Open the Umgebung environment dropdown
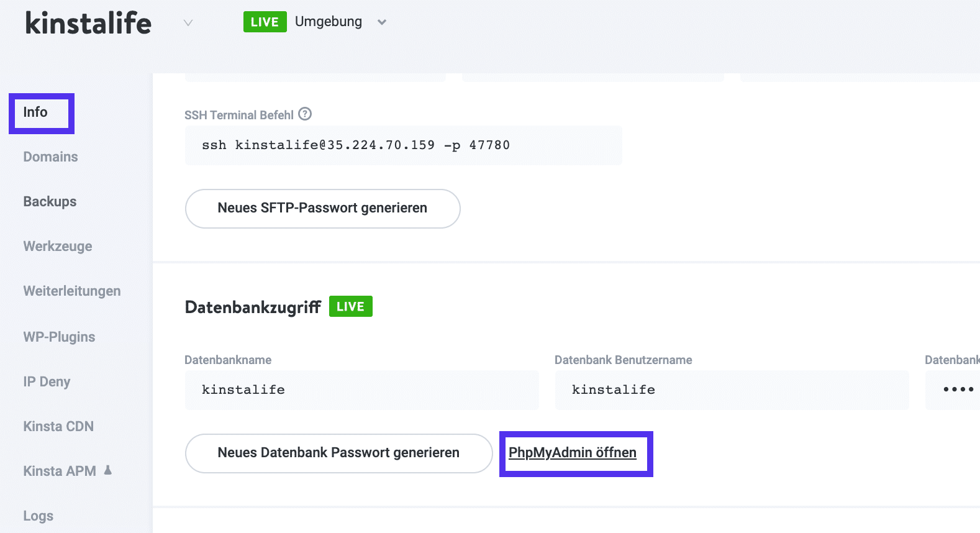980x533 pixels. 381,22
